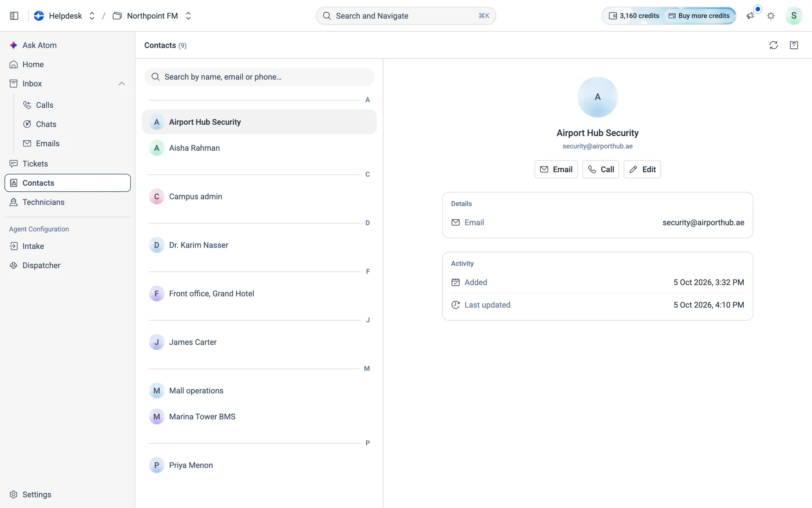Click the Email button for contact

(556, 169)
